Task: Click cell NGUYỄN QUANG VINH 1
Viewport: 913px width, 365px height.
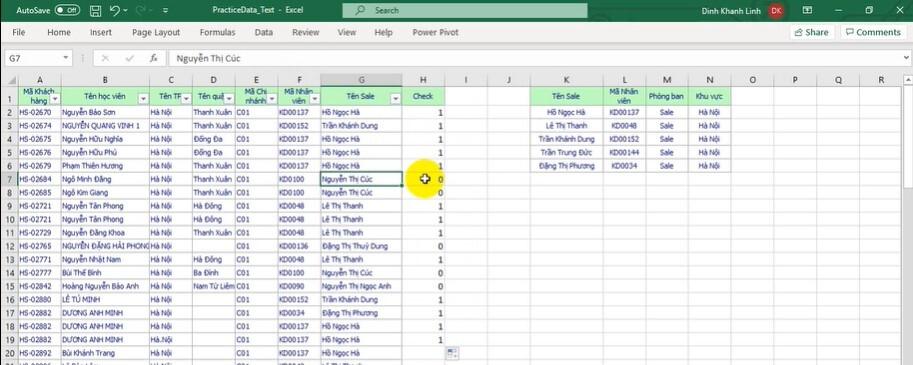Action: pos(105,126)
